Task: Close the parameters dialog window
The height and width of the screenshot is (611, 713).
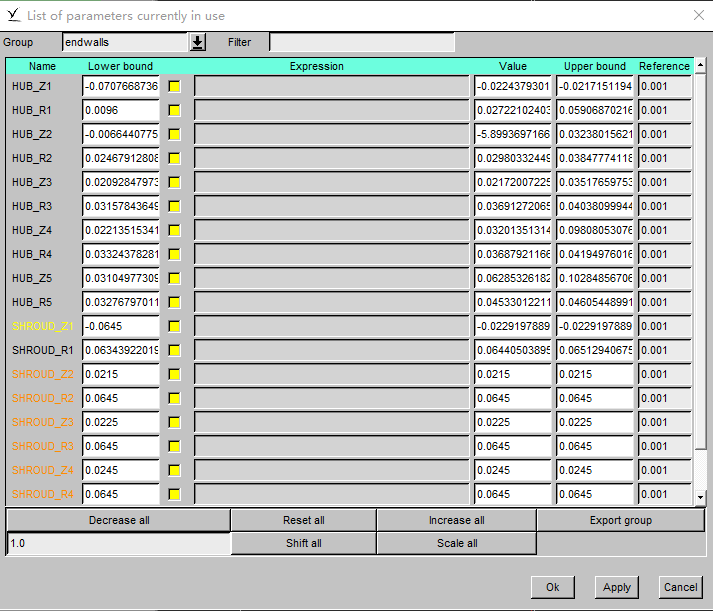Action: click(699, 15)
